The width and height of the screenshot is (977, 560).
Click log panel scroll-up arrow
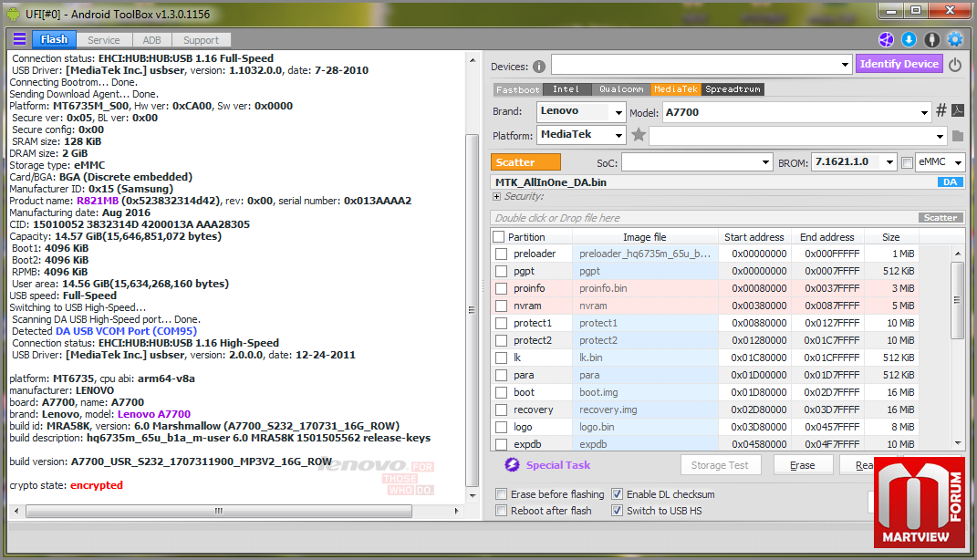click(x=472, y=60)
